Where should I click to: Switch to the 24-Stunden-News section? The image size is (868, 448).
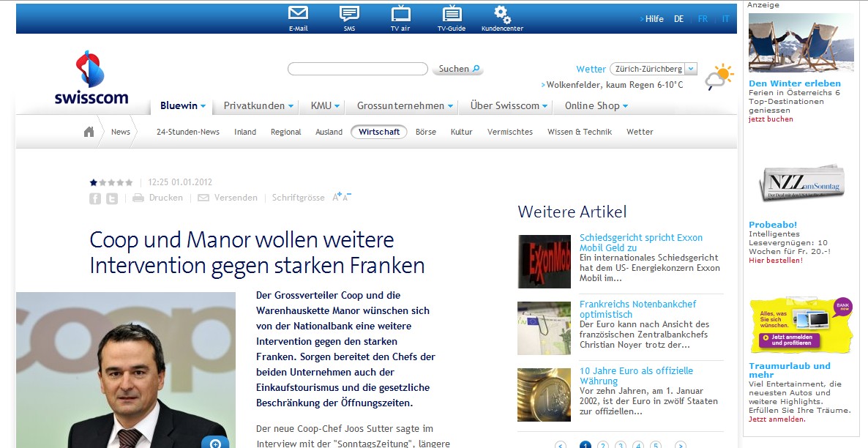pos(187,132)
